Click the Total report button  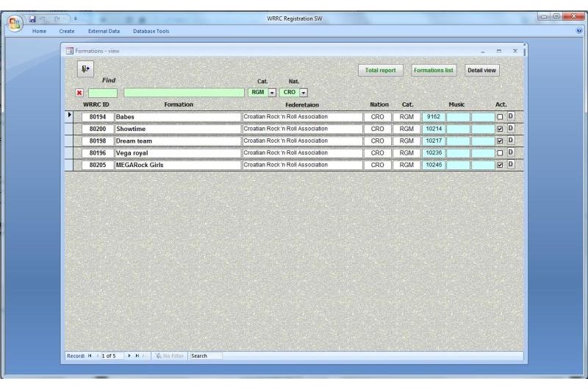click(380, 71)
